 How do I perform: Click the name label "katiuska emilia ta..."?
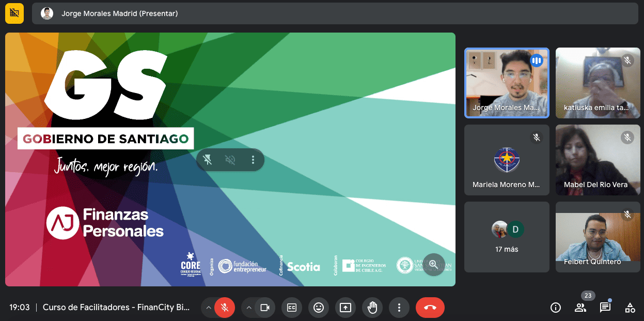[596, 108]
